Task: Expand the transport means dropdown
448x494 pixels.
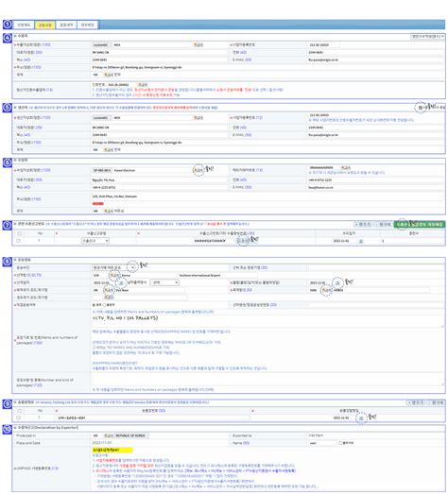Action: point(114,268)
